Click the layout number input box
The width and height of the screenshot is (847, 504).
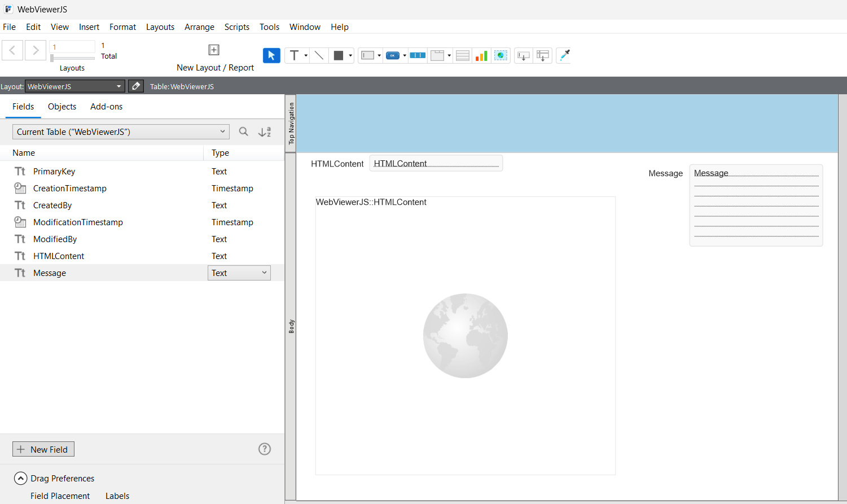(x=72, y=47)
